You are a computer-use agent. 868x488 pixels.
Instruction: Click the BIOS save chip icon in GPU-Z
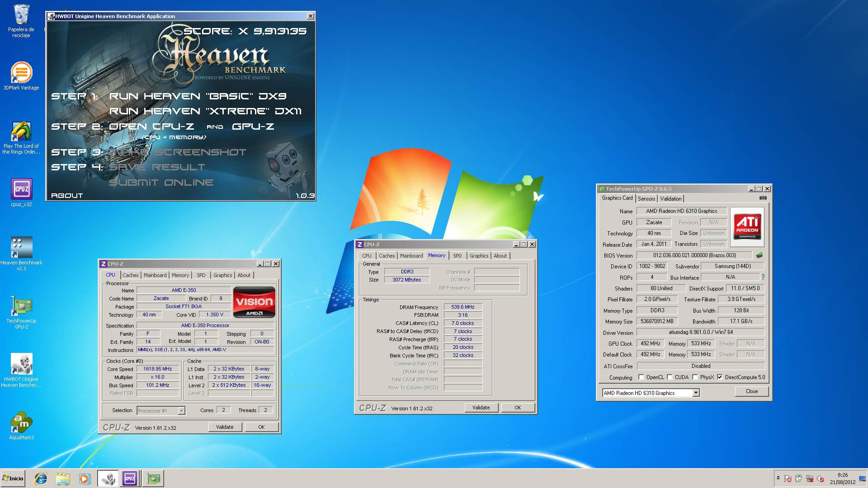coord(759,255)
